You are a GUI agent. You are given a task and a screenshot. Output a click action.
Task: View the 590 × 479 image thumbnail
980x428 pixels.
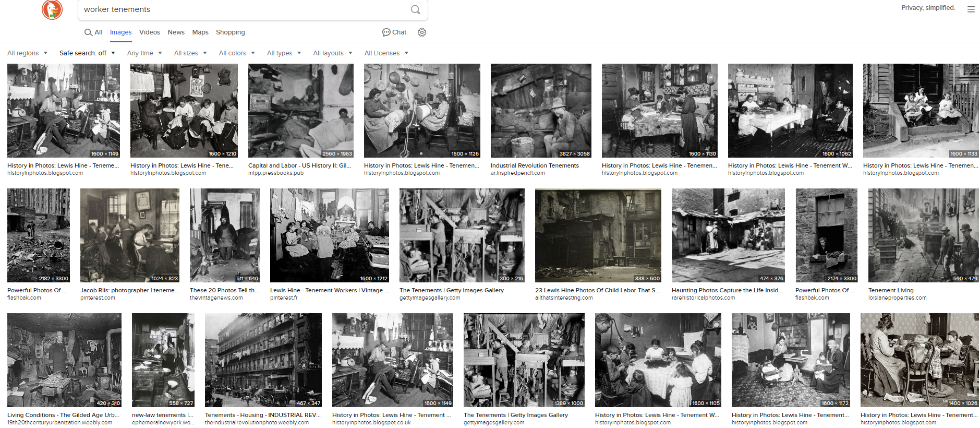click(924, 235)
